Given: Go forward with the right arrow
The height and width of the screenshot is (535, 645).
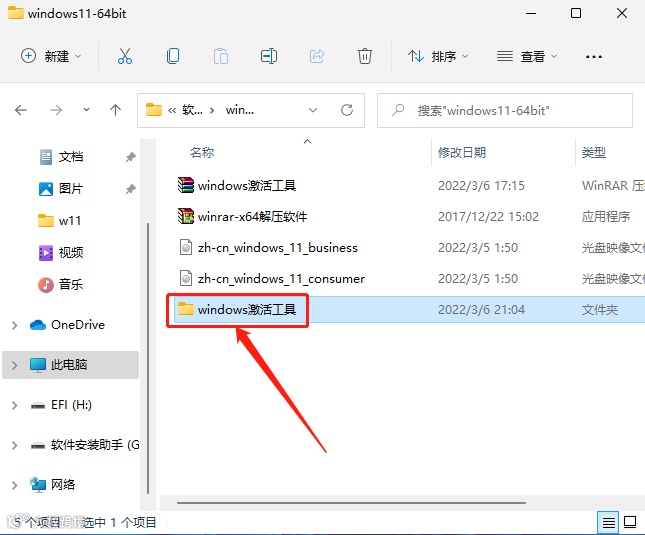Looking at the screenshot, I should (x=56, y=110).
